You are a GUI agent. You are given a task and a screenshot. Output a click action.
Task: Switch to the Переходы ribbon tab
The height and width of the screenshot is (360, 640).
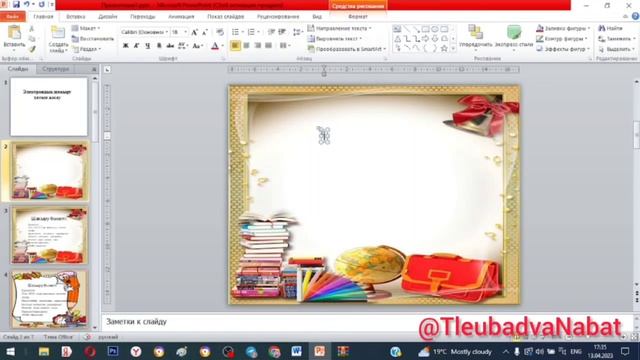coord(142,16)
